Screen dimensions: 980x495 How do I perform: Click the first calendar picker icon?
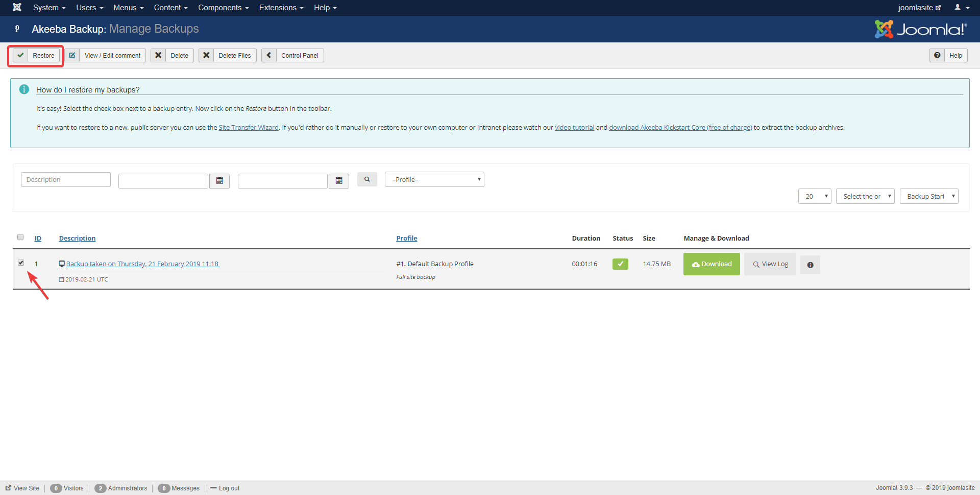pyautogui.click(x=219, y=181)
